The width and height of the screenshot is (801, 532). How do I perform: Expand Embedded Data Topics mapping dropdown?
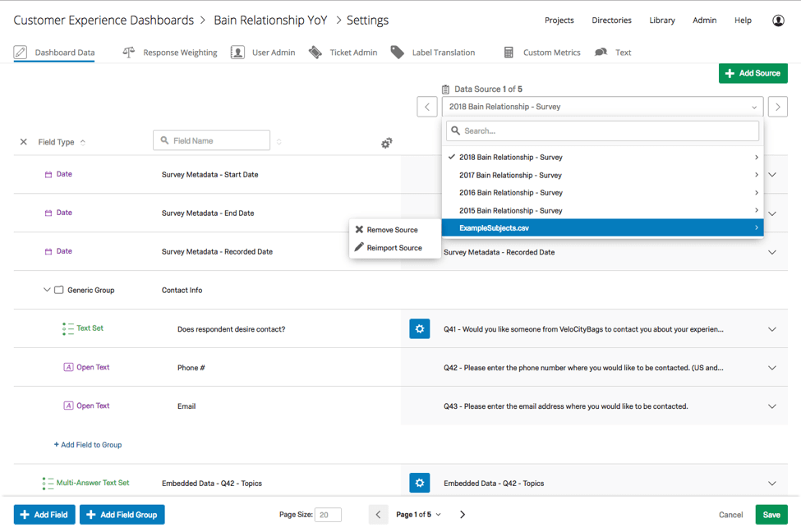(x=772, y=484)
